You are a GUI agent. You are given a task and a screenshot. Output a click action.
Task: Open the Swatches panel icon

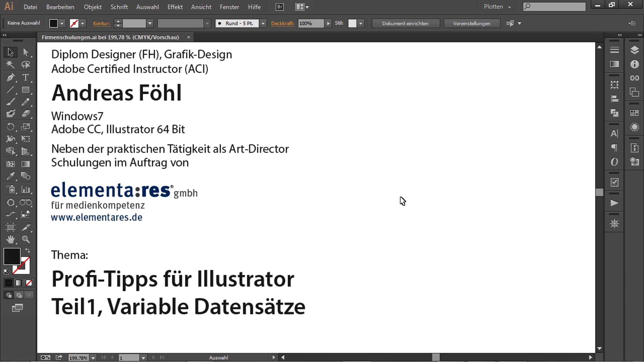634,113
